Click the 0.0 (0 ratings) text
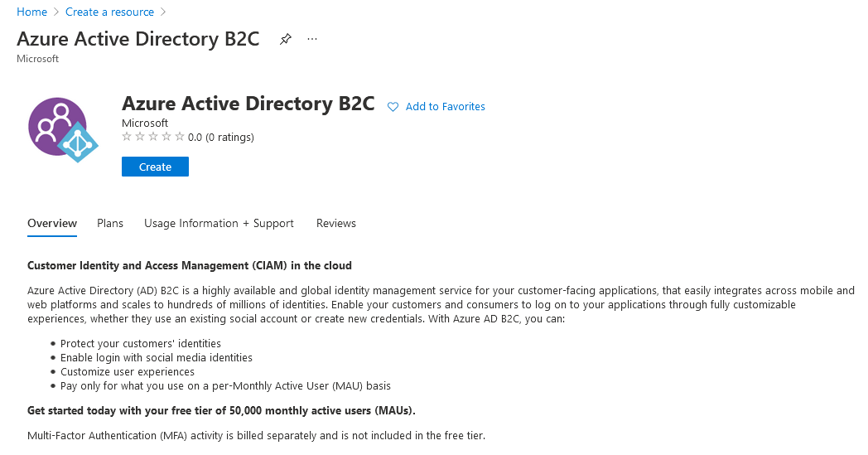Screen dimensions: 868x455 (x=221, y=137)
